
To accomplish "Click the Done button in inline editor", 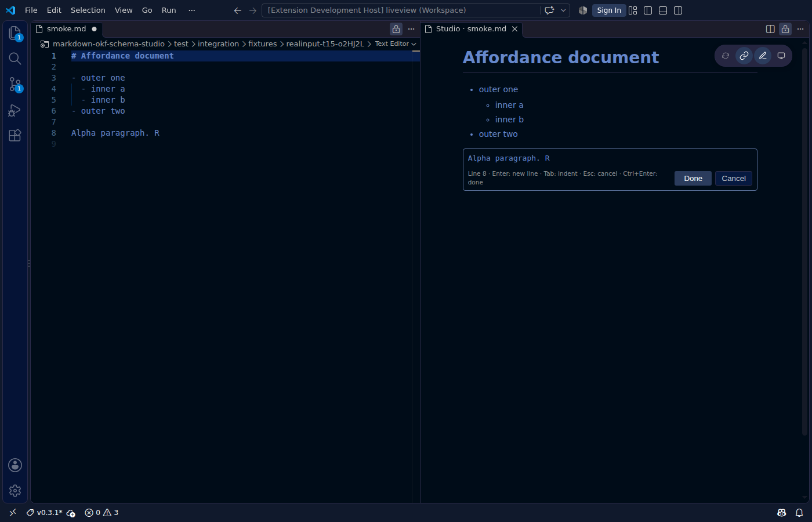I will (x=693, y=178).
